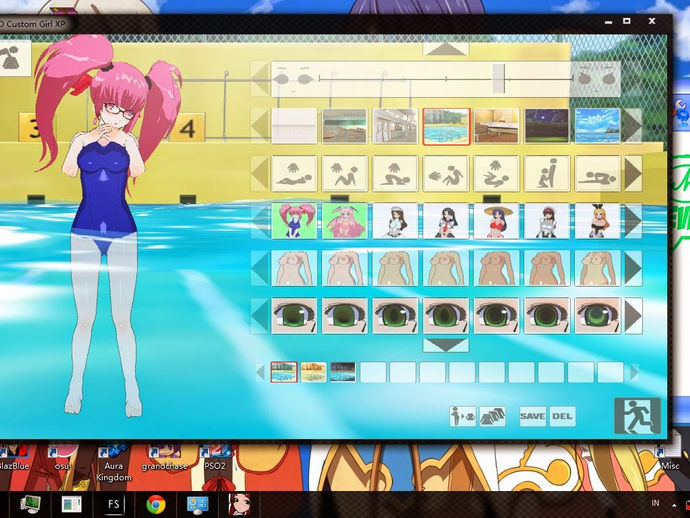Image resolution: width=690 pixels, height=518 pixels.
Task: Pick the seventh skin tone option
Action: 598,268
